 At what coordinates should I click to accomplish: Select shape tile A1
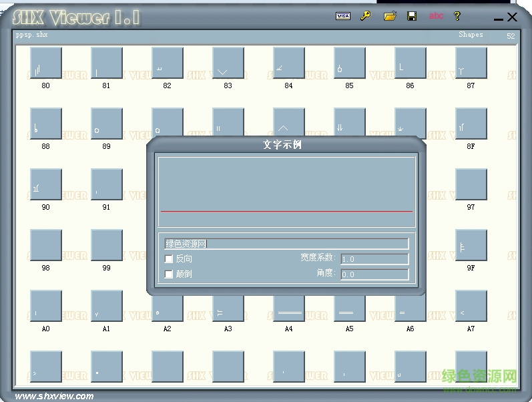coord(107,306)
